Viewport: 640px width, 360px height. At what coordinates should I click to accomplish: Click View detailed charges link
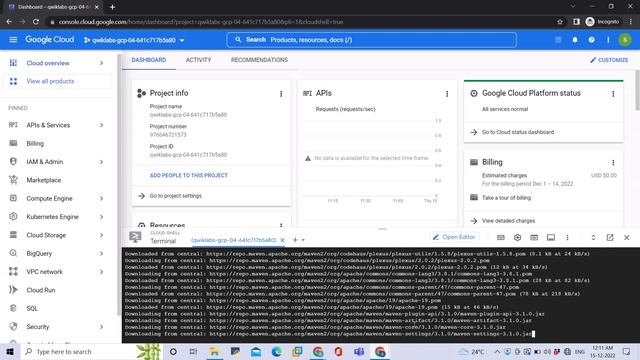pos(508,221)
